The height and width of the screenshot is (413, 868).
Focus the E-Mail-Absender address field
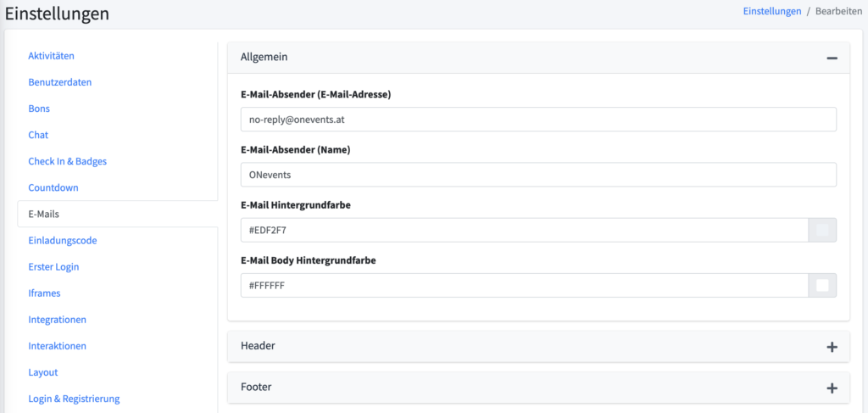coord(538,120)
